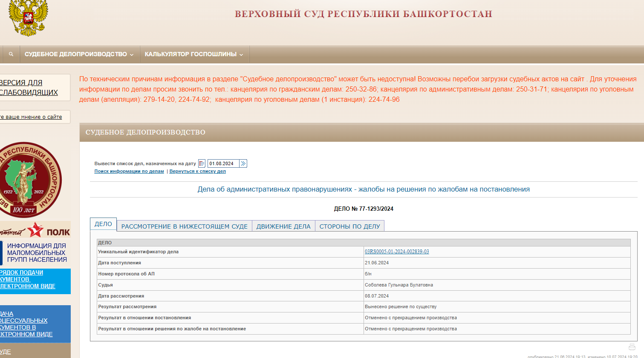This screenshot has width=644, height=358.
Task: Switch to the Движение дела tab
Action: pos(283,226)
